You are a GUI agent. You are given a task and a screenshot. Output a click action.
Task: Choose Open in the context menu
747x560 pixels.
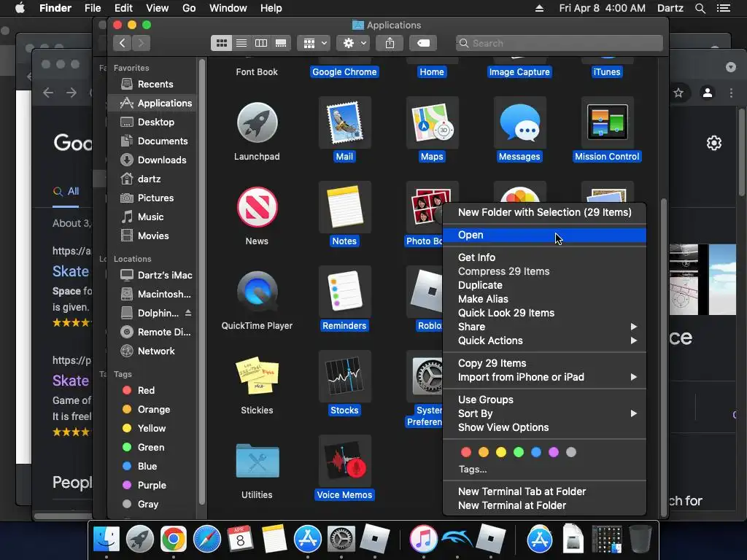pos(544,236)
